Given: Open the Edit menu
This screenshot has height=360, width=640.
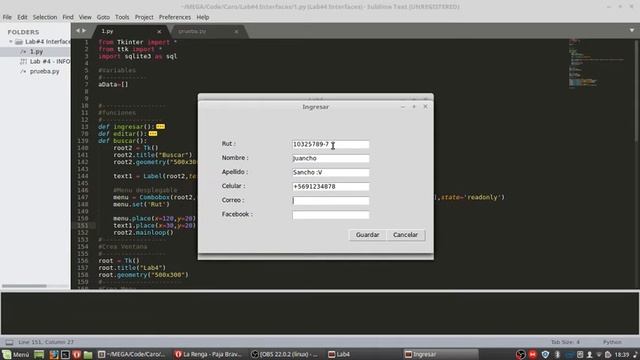Looking at the screenshot, I should (22, 17).
